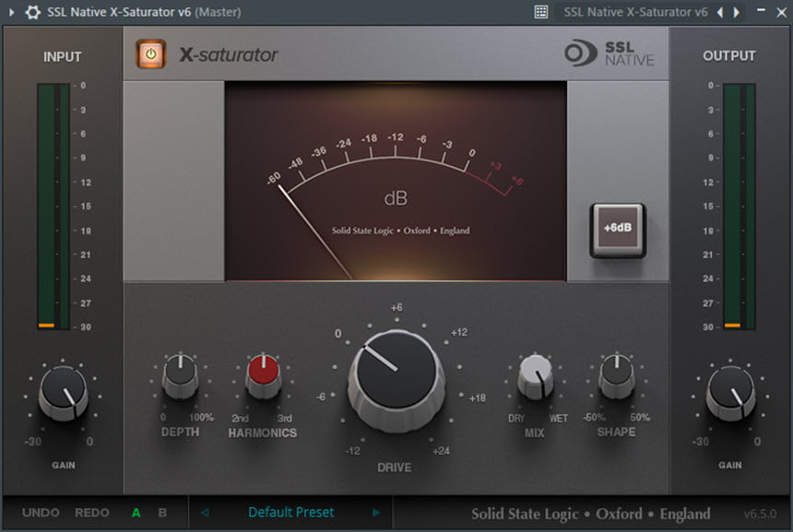Expand the plugin window menu arrow
The width and height of the screenshot is (793, 532).
[x=12, y=12]
